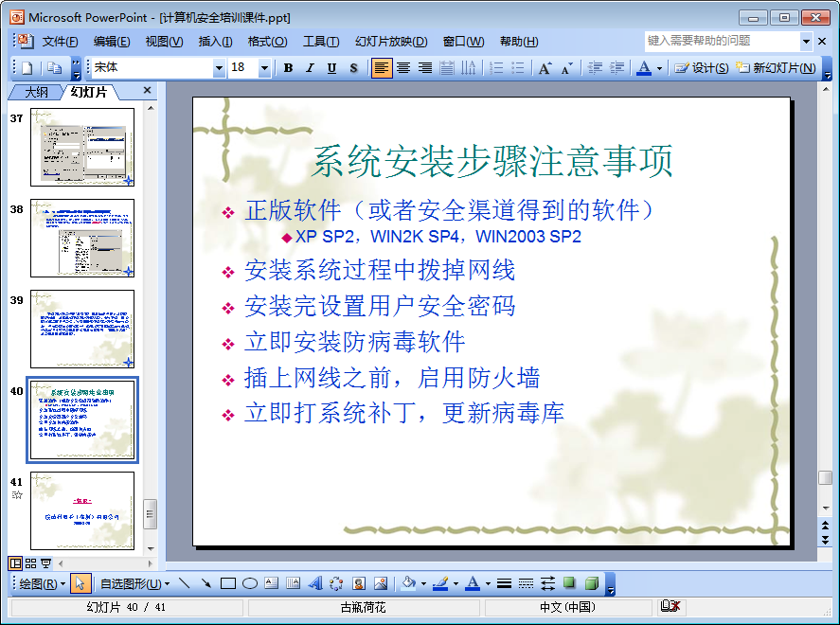This screenshot has width=840, height=625.
Task: Switch to normal view icon
Action: 15,563
